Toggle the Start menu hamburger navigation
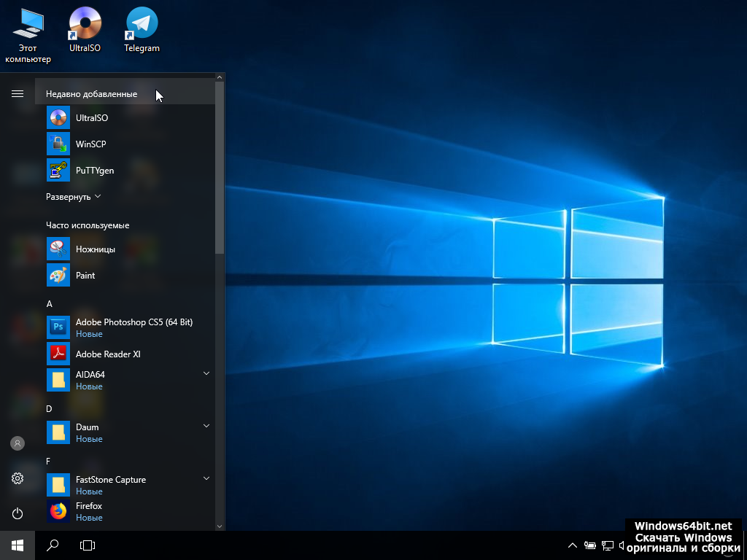Screen dimensions: 747x560 [x=18, y=94]
